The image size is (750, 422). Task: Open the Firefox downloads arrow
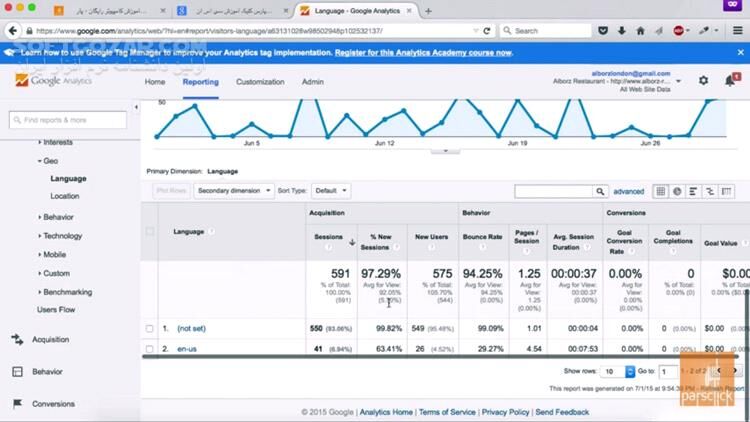point(623,31)
